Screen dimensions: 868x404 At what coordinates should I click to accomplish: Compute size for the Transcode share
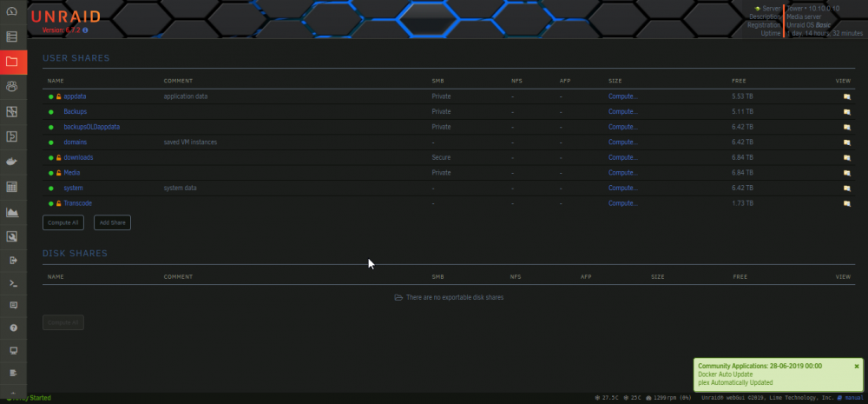[622, 202]
